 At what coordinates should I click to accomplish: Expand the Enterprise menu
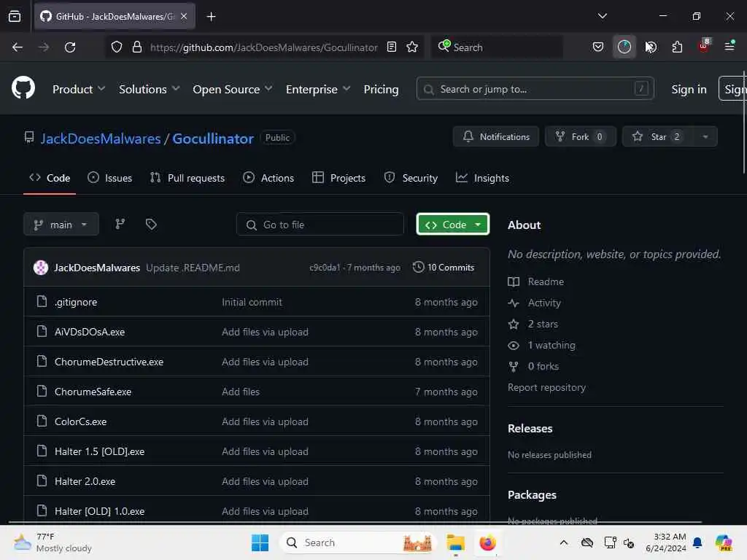tap(318, 89)
